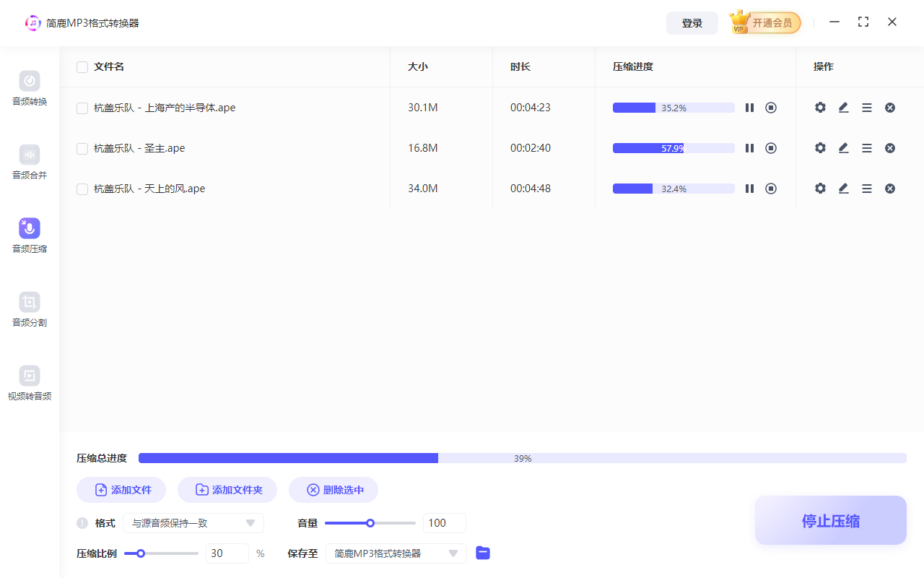924x578 pixels.
Task: Select the checkbox for 上海产的半导体.ape
Action: pyautogui.click(x=82, y=107)
